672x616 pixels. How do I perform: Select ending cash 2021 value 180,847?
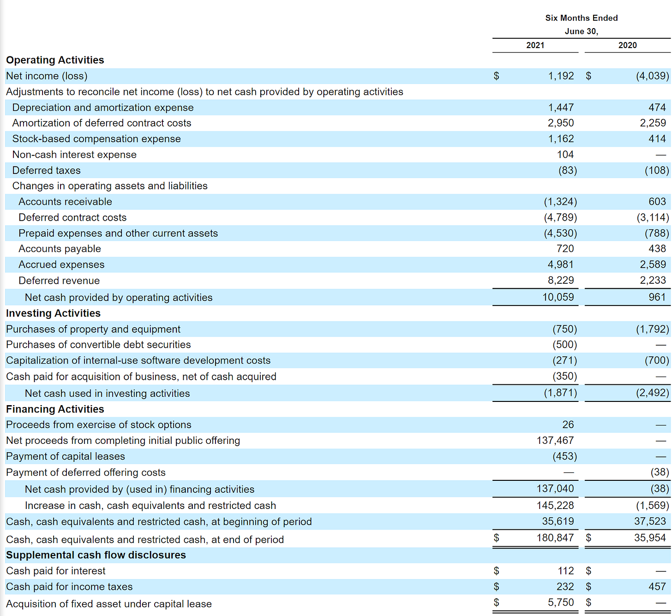pyautogui.click(x=555, y=538)
